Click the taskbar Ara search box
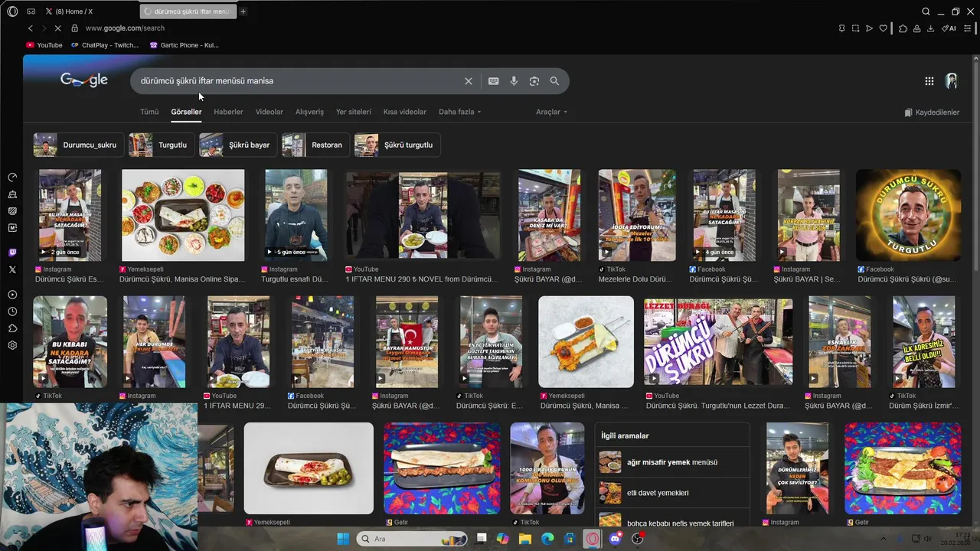Screen dimensions: 980x551 (412, 539)
